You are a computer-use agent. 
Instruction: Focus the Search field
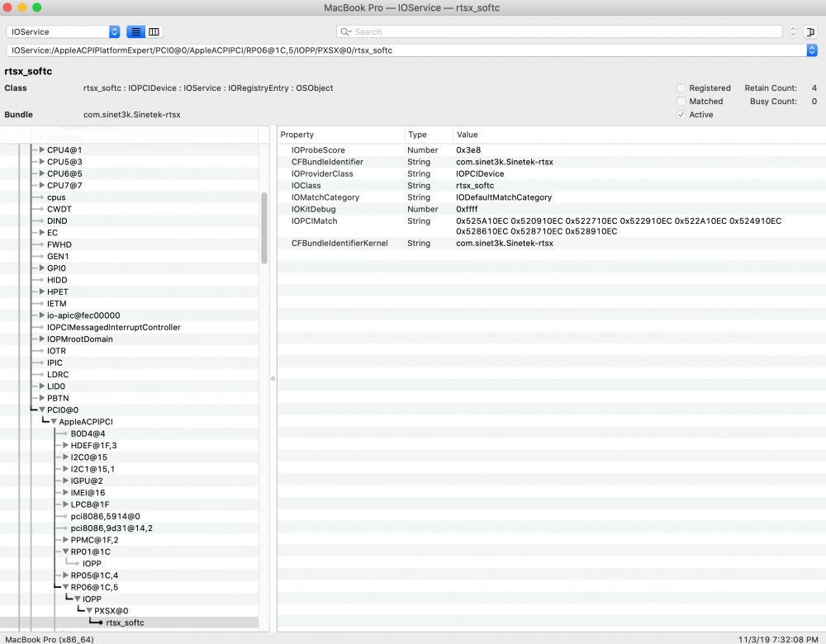[559, 31]
